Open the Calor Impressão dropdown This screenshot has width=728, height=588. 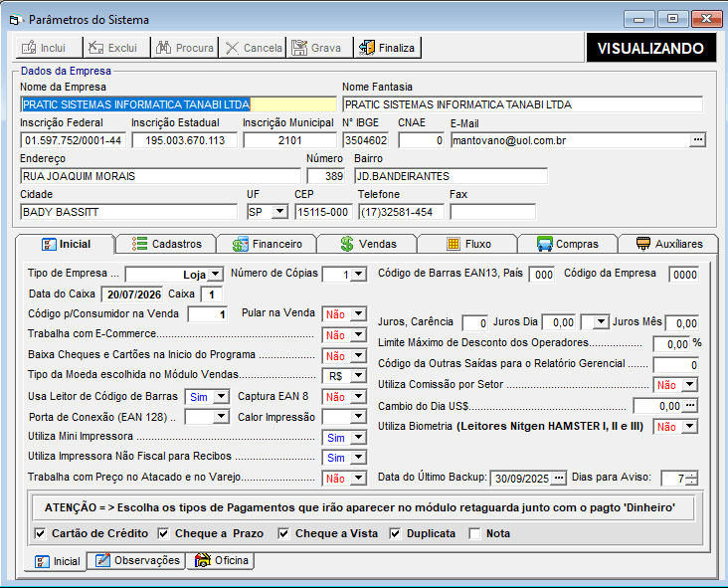(359, 417)
